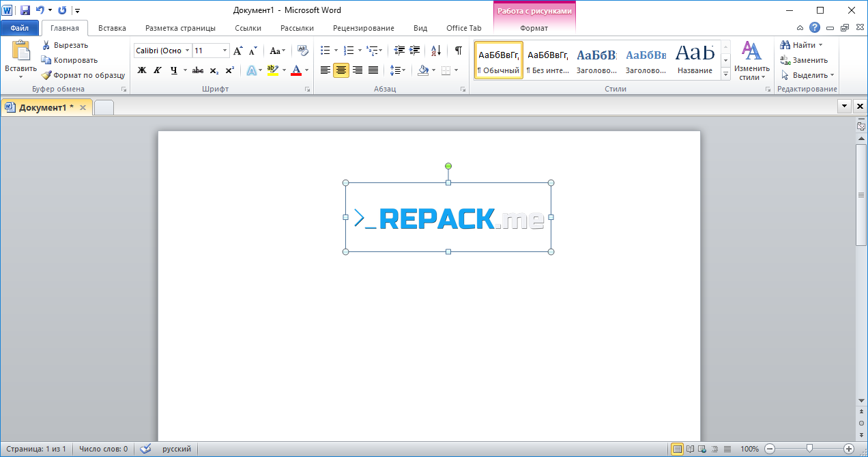Click the Копировать button
This screenshot has width=868, height=457.
(70, 60)
